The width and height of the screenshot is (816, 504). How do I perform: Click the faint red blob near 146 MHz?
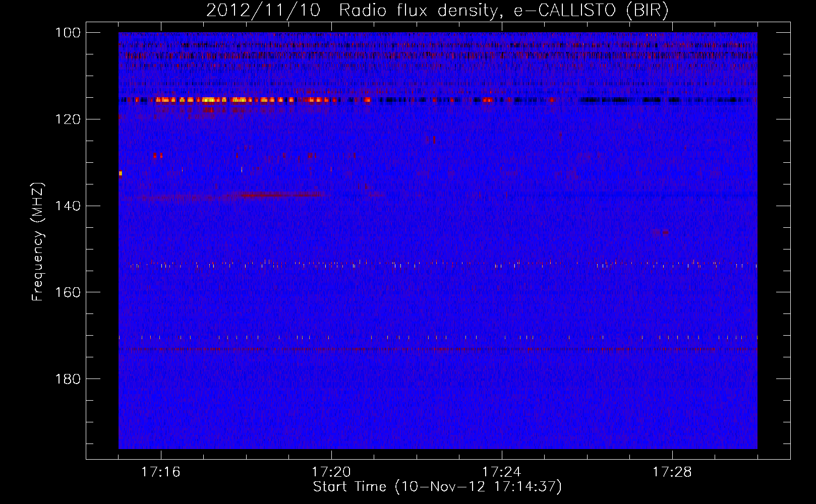point(660,233)
